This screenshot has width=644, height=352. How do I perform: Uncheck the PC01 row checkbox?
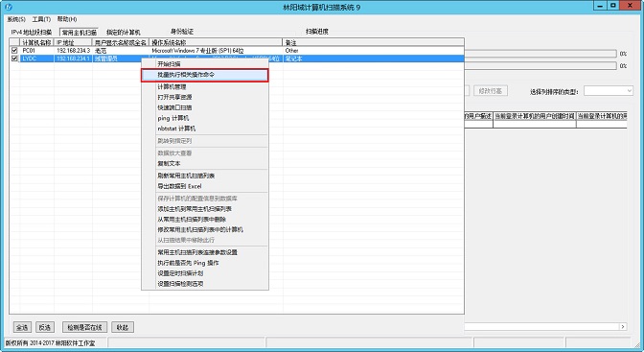click(x=14, y=50)
